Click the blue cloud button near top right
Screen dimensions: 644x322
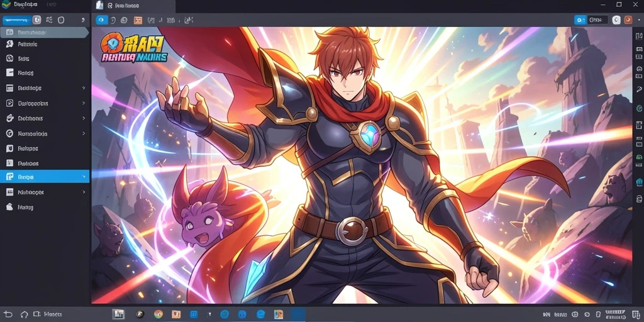click(x=580, y=19)
